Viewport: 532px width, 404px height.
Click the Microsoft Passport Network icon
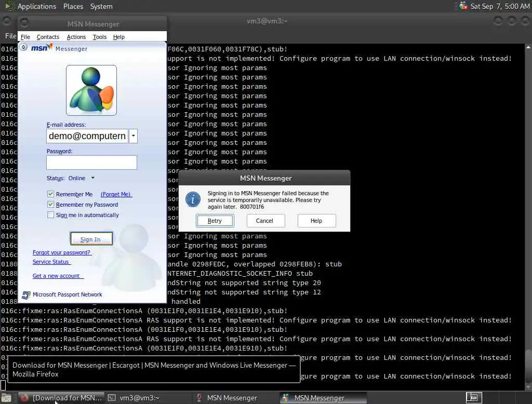[x=26, y=295]
